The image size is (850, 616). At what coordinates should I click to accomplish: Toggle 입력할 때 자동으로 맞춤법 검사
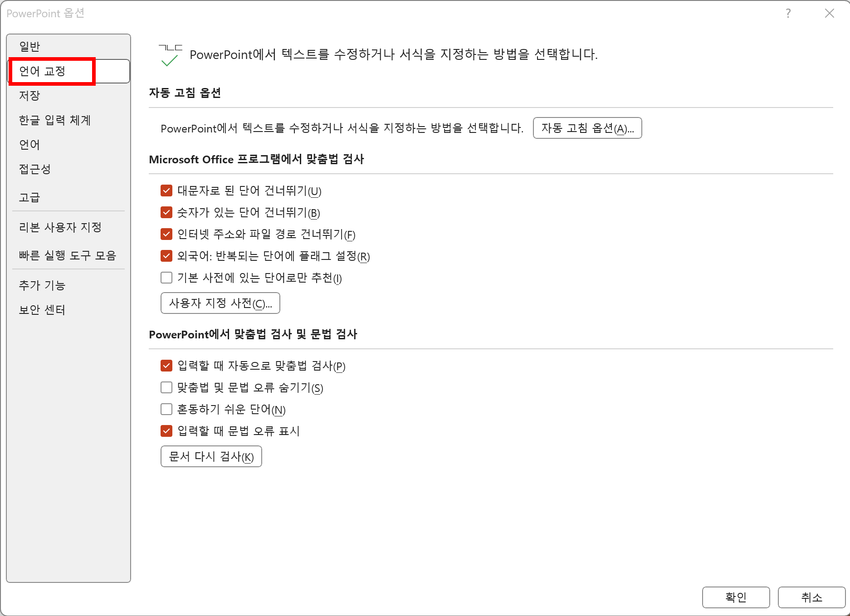pyautogui.click(x=166, y=366)
